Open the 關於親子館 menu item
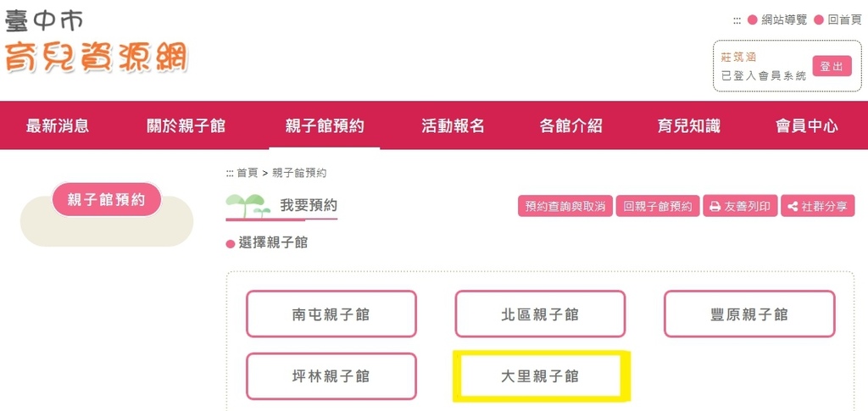 (186, 126)
